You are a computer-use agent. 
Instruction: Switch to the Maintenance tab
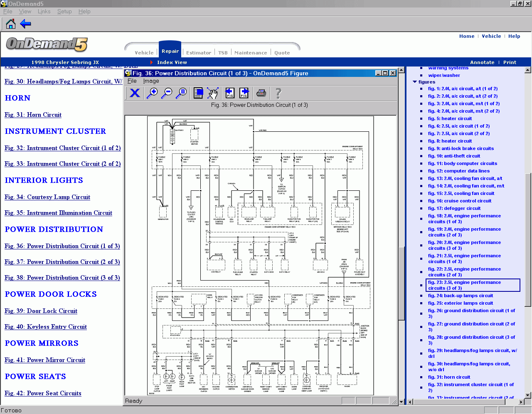tap(251, 53)
